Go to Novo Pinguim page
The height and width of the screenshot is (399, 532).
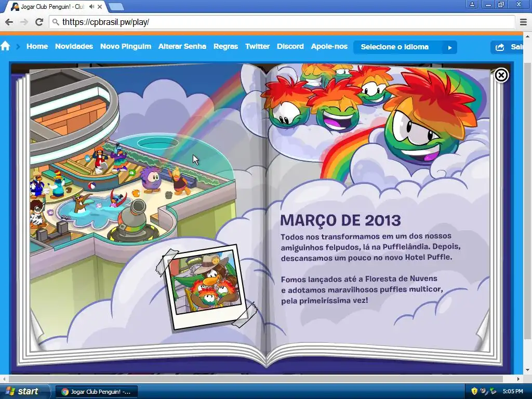tap(126, 46)
